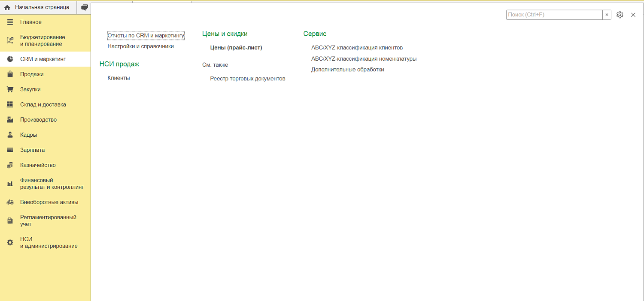Click the Кадры person icon

(x=9, y=134)
